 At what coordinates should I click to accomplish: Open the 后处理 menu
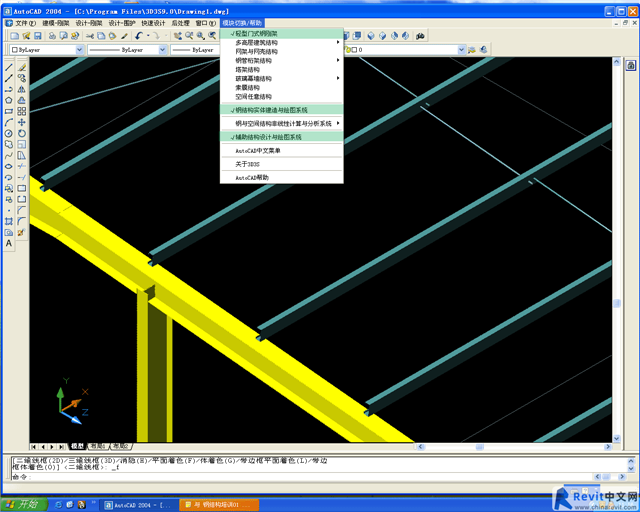click(181, 23)
